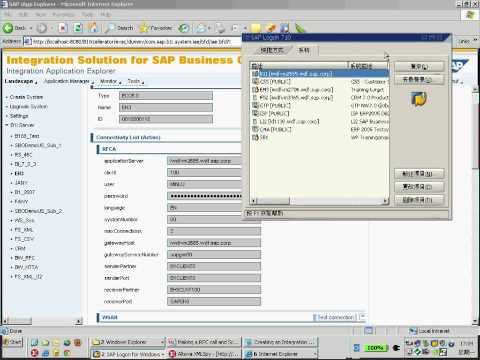Click the Test connection link
Viewport: 480px width, 360px height.
click(x=336, y=317)
